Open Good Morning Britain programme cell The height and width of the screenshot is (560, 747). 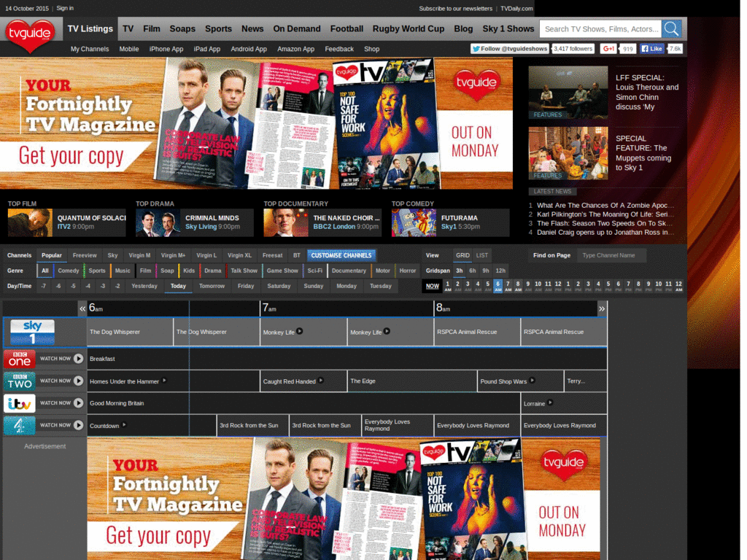tap(303, 402)
